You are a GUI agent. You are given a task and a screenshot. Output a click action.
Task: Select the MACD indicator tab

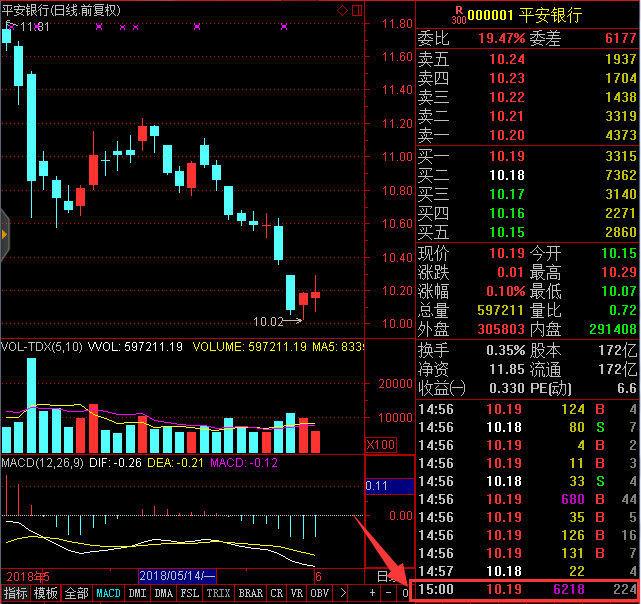tap(108, 593)
